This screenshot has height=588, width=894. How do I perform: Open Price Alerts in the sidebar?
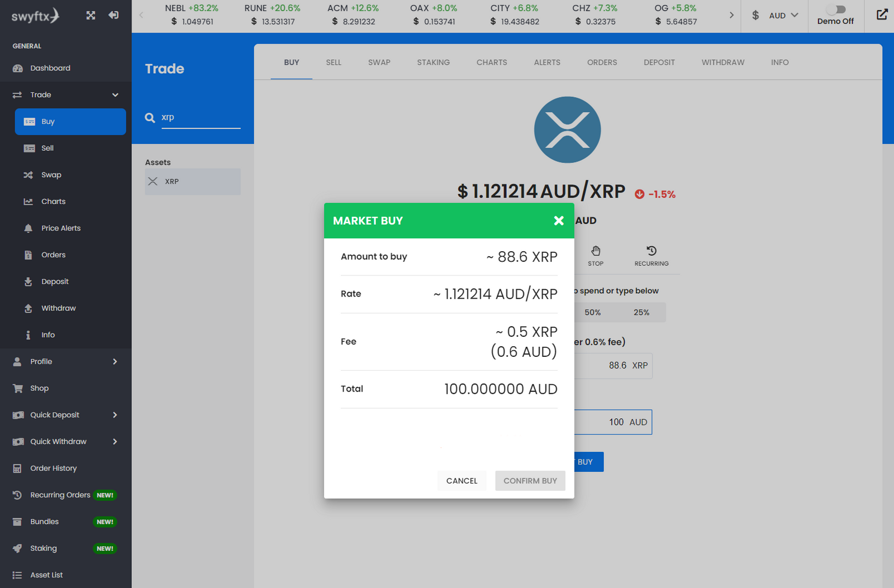click(70, 228)
